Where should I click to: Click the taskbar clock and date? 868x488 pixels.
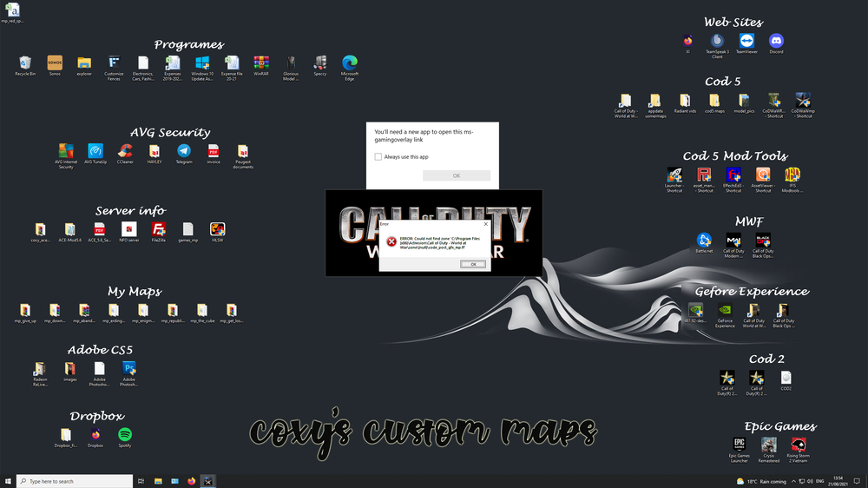pyautogui.click(x=838, y=481)
